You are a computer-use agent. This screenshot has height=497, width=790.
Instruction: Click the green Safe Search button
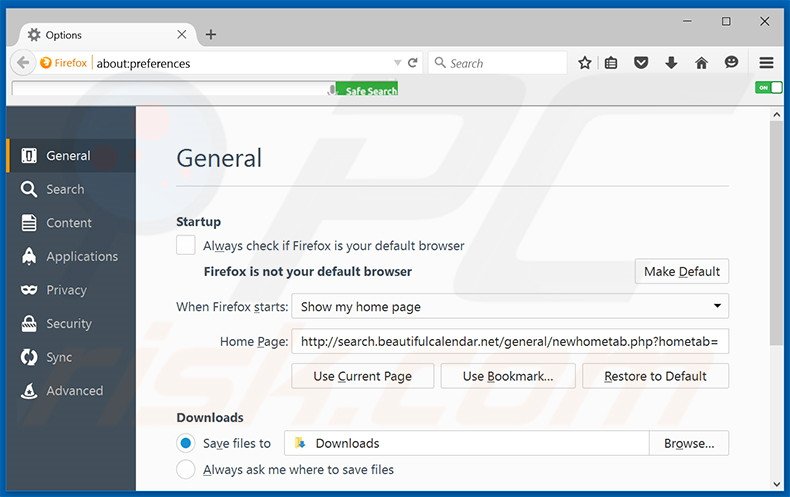point(367,88)
